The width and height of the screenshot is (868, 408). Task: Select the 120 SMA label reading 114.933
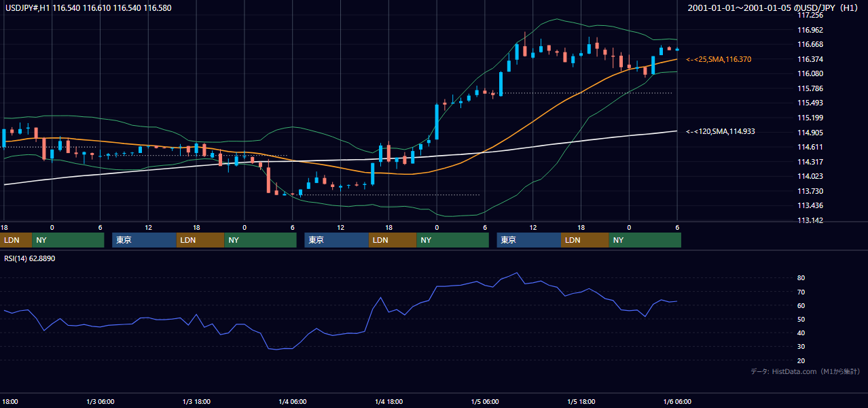(721, 131)
